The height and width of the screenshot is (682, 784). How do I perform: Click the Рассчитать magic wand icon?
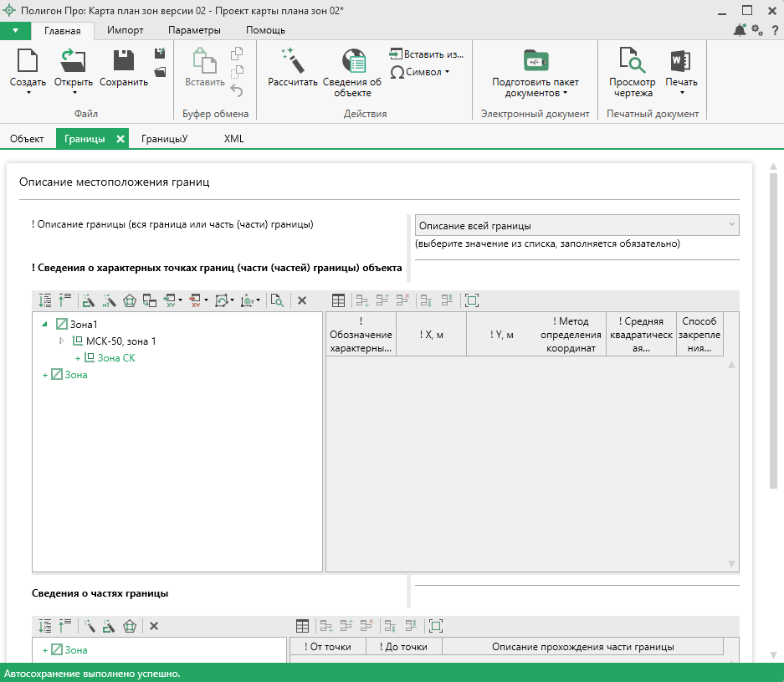tap(292, 62)
